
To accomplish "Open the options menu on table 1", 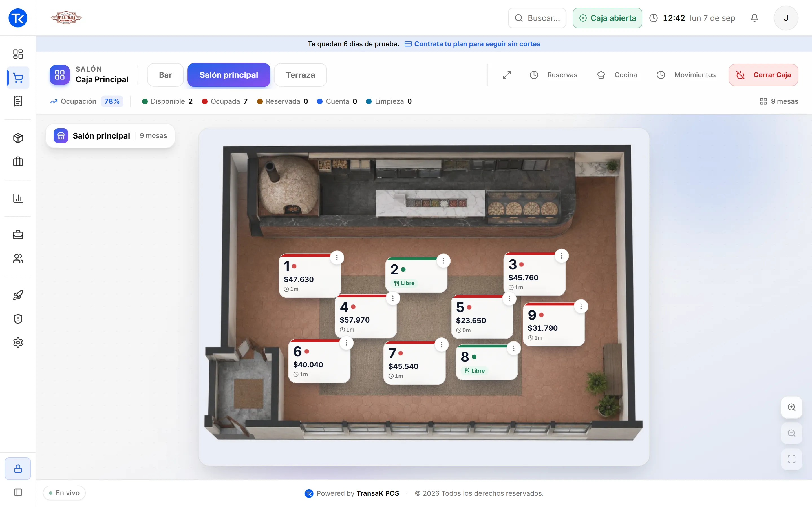I will point(337,257).
